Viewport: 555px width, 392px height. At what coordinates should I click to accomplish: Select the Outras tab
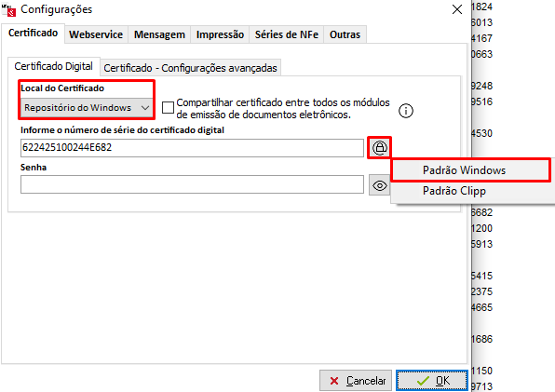click(x=345, y=34)
